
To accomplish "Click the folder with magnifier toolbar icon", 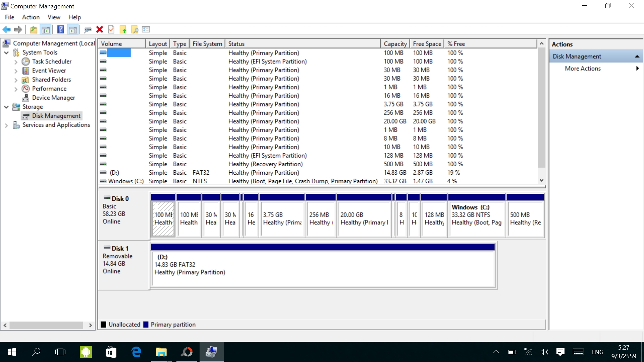I will pos(135,29).
